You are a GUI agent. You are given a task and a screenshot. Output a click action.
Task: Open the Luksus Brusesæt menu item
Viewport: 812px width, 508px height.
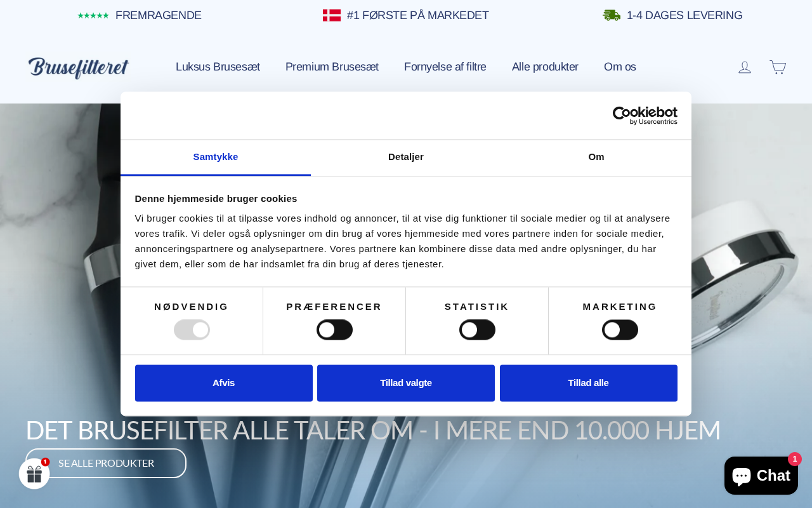[x=218, y=67]
